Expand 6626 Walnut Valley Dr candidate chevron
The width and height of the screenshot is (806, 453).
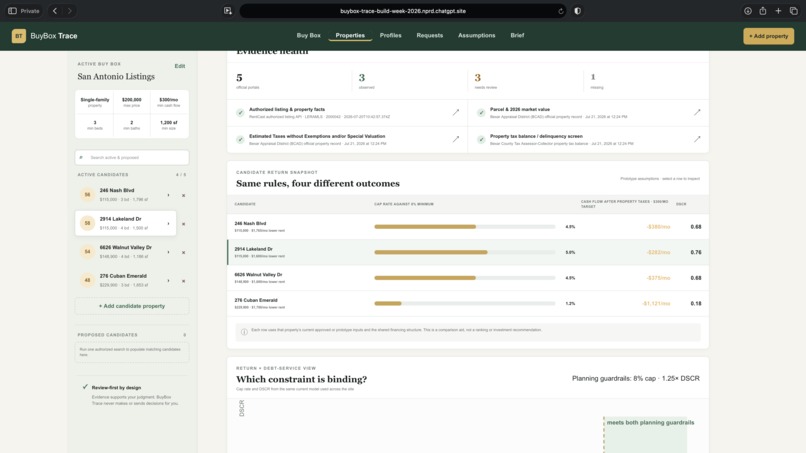click(x=168, y=252)
